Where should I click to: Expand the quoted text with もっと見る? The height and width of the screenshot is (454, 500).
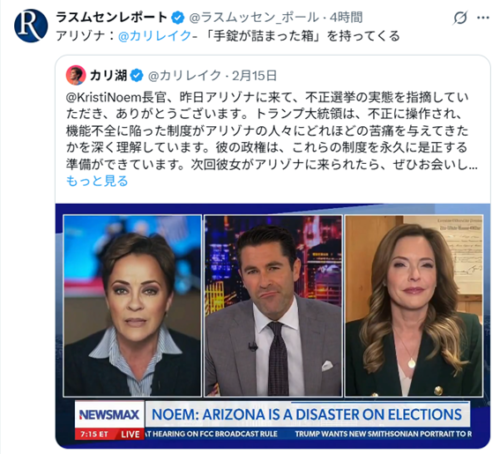(x=97, y=181)
